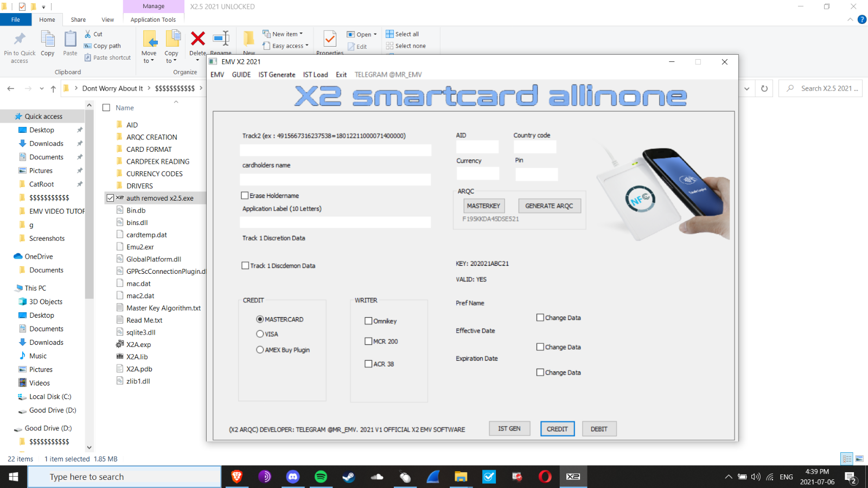The width and height of the screenshot is (868, 488).
Task: Click the Rename icon in ribbon
Action: click(x=221, y=38)
